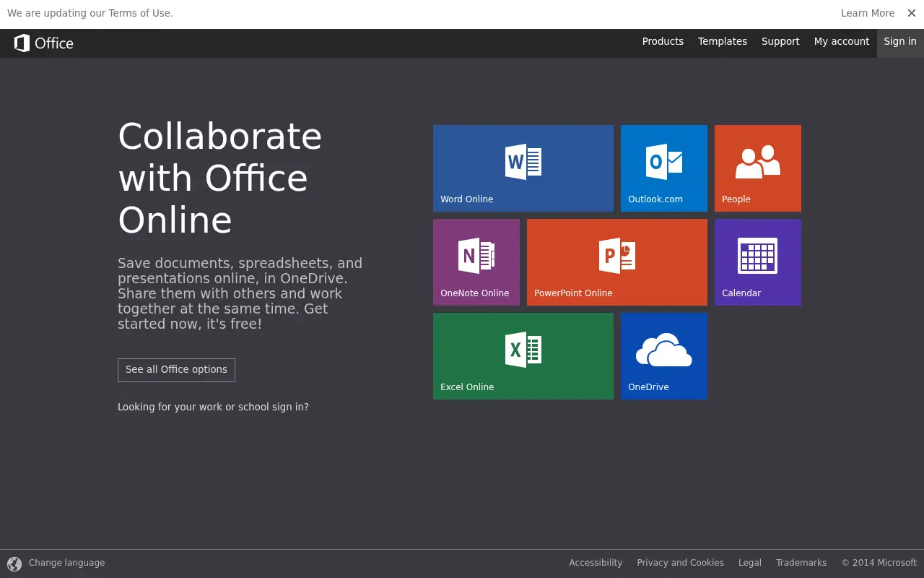Go to the Support menu item
Image resolution: width=924 pixels, height=578 pixels.
[780, 42]
